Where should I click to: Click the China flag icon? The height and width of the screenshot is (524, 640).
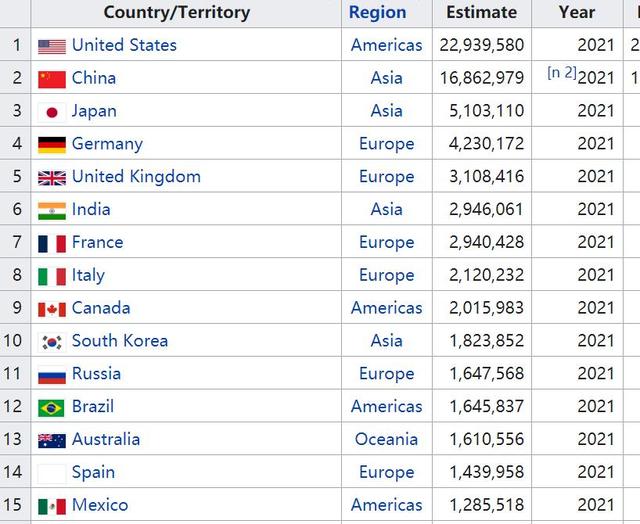point(52,79)
